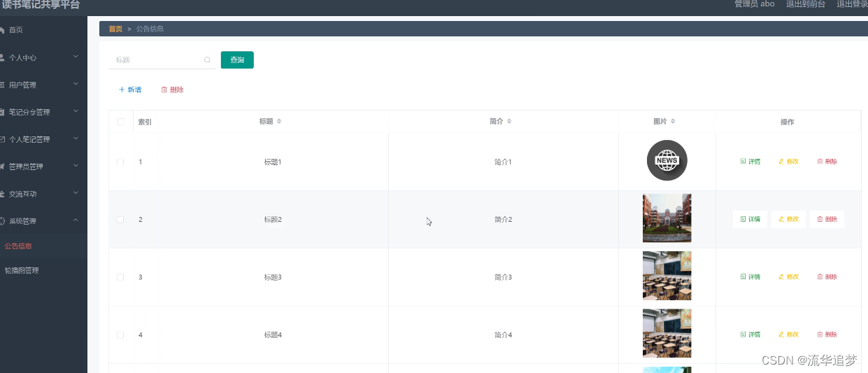
Task: Click 删除 for row 标题3
Action: (827, 277)
